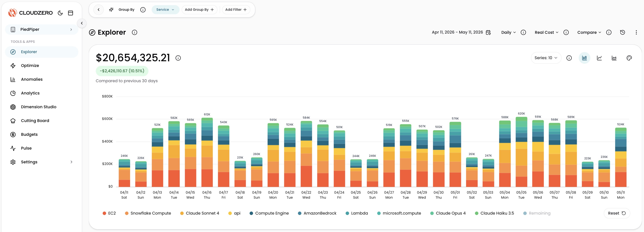
Task: Toggle AmazonBedrock legend entry
Action: click(317, 213)
